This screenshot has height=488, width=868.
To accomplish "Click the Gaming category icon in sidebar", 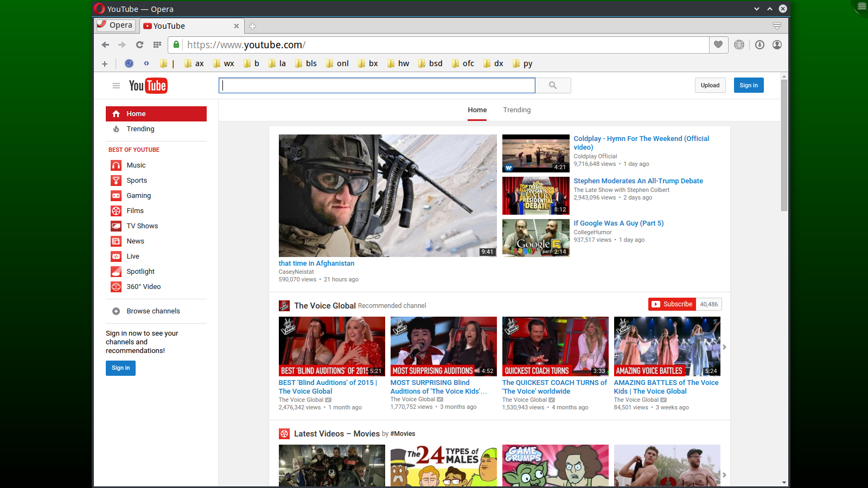I will (x=116, y=196).
